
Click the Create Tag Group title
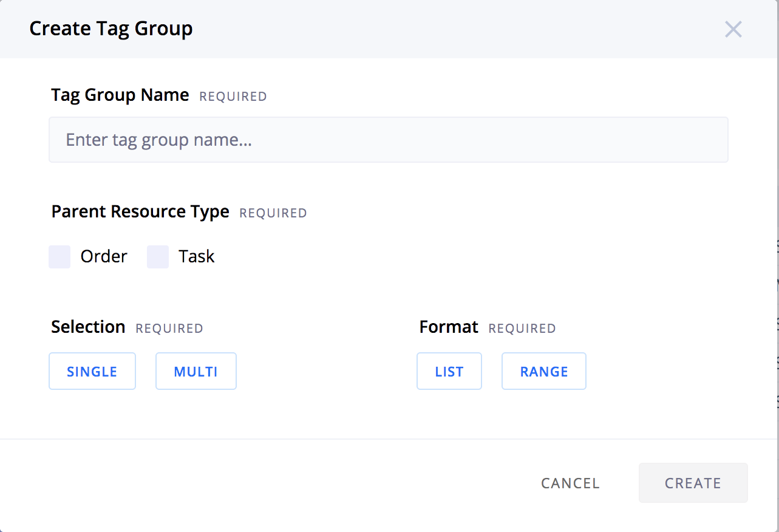pyautogui.click(x=111, y=28)
